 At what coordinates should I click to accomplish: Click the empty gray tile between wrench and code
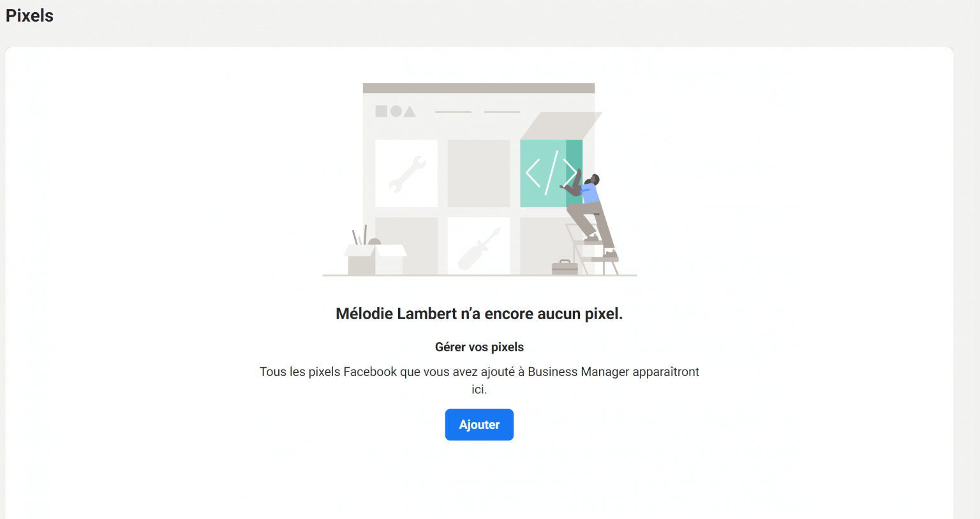click(479, 173)
